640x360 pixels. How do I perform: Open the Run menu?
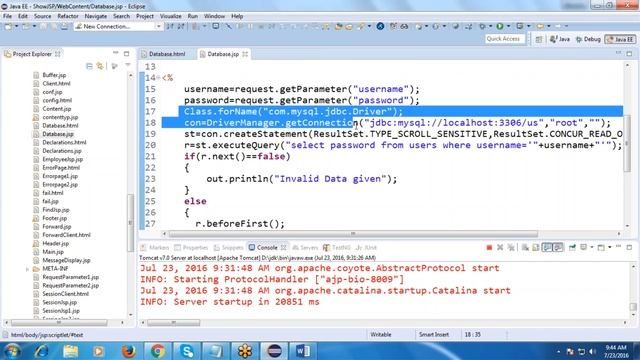click(193, 16)
